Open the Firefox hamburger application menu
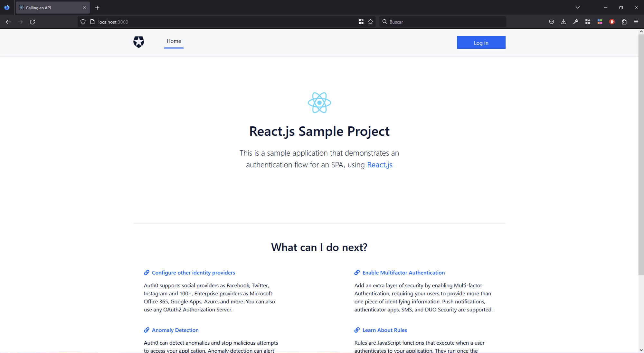 tap(636, 22)
